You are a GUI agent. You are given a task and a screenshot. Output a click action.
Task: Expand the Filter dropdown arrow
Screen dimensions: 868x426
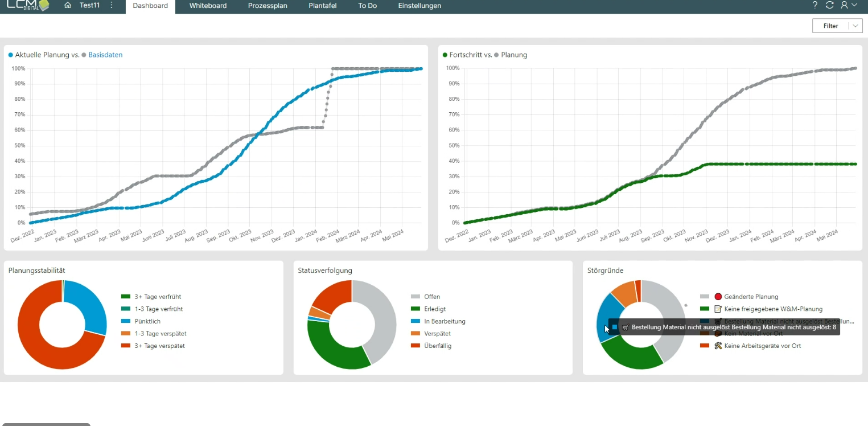[x=855, y=26]
